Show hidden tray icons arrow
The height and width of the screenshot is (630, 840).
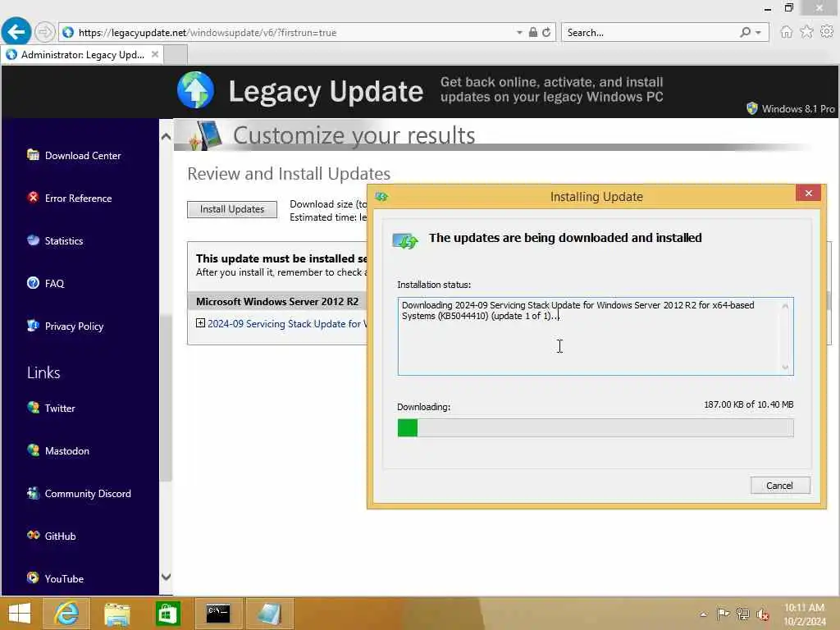click(703, 614)
